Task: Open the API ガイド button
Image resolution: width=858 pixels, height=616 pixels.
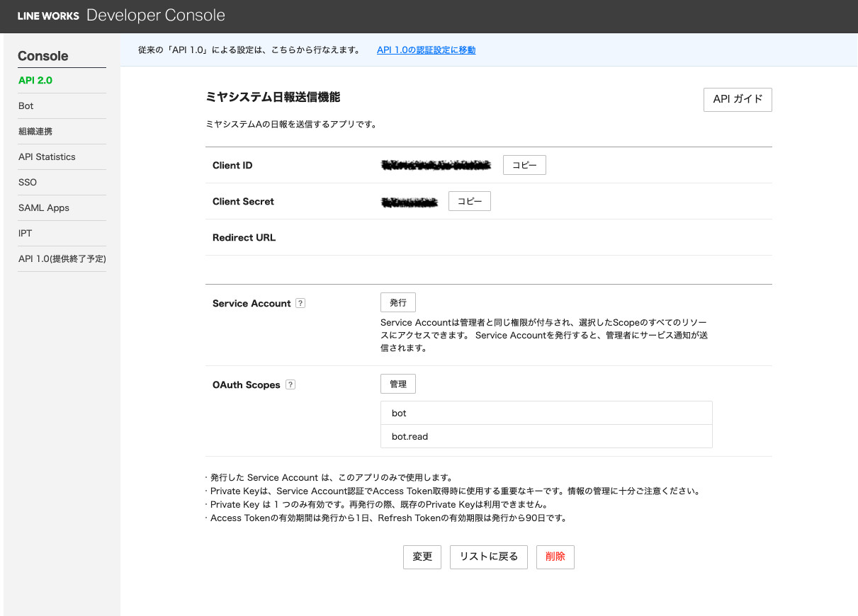Action: click(738, 100)
